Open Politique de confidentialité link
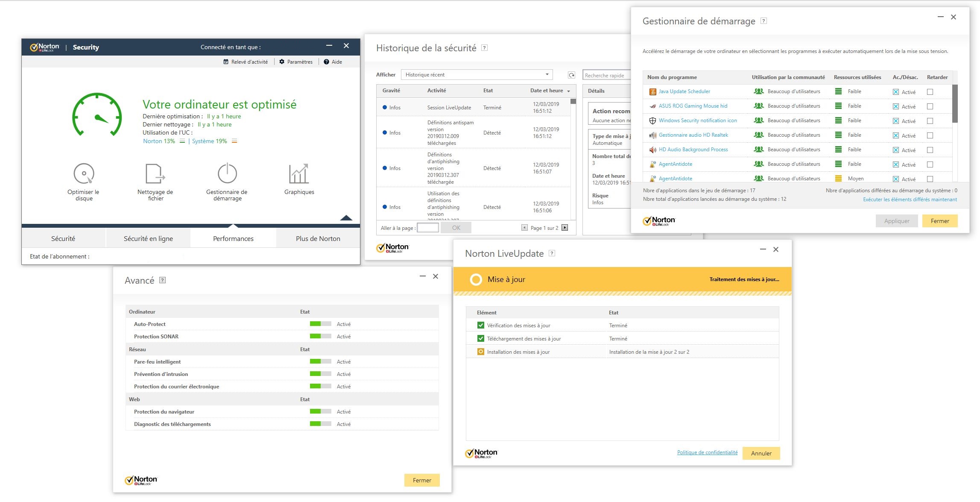The width and height of the screenshot is (980, 502). [707, 452]
